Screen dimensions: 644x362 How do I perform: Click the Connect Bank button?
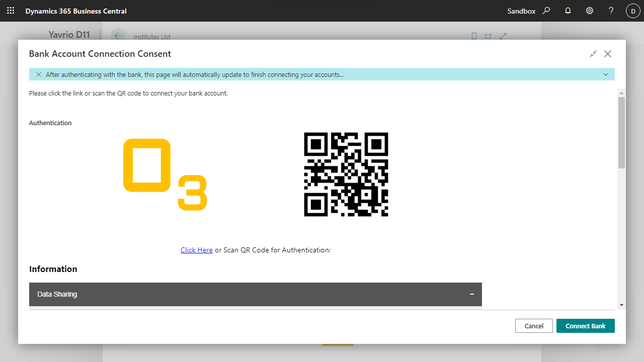click(x=586, y=326)
